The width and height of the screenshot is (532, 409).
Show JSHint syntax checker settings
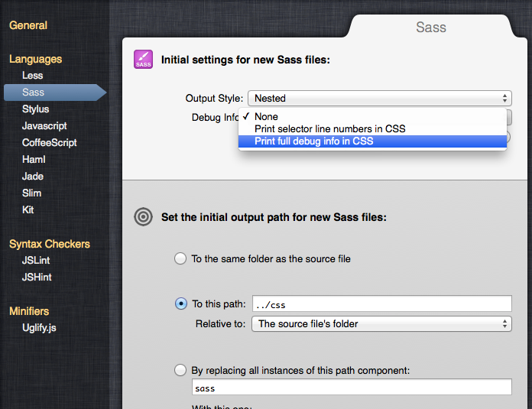(37, 278)
